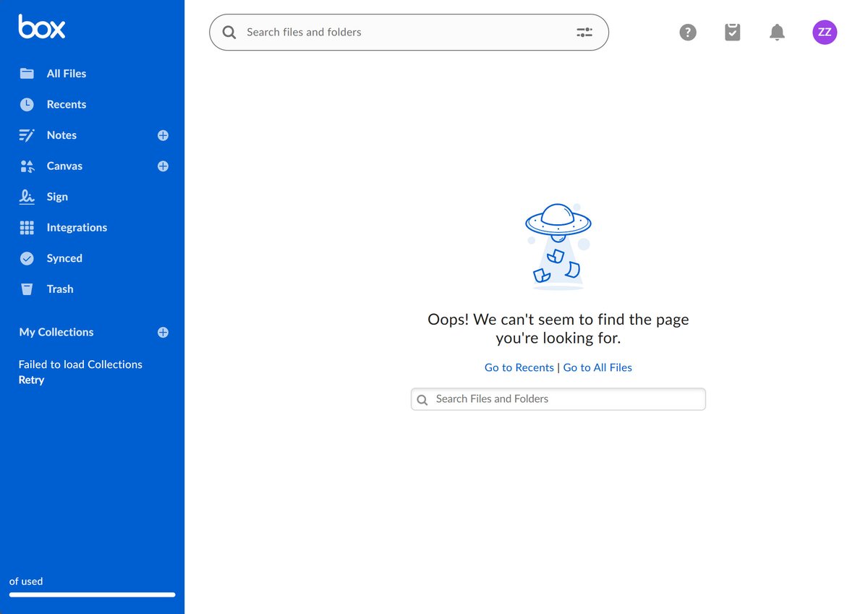Image resolution: width=868 pixels, height=614 pixels.
Task: Click the magnifier icon in top search bar
Action: [x=229, y=33]
